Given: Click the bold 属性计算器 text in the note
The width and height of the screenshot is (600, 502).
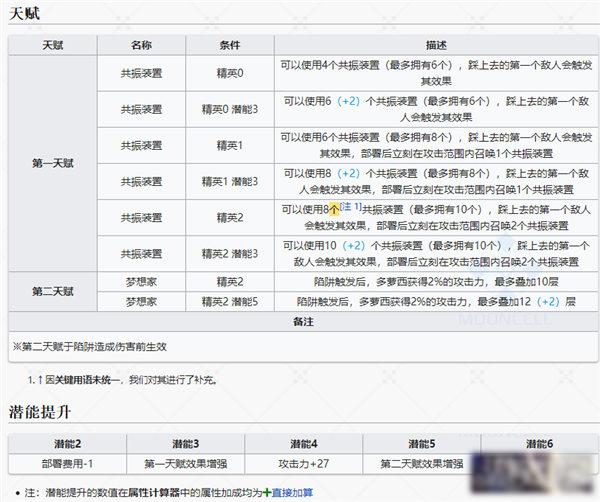Looking at the screenshot, I should pos(154,492).
